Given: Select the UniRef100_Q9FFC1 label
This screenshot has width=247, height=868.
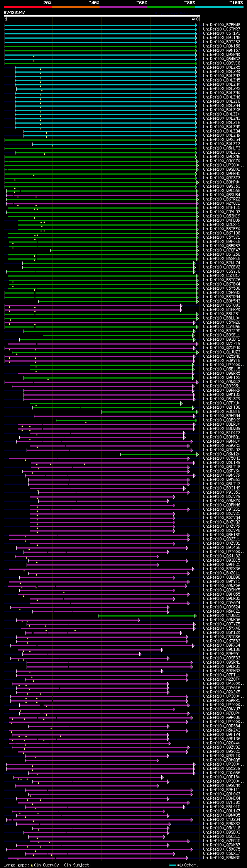Looking at the screenshot, I should tap(222, 564).
